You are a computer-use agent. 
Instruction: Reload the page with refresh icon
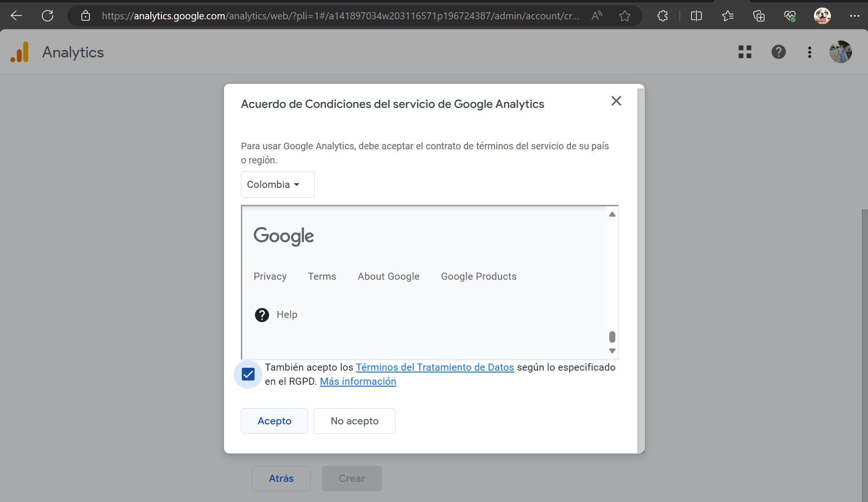coord(48,16)
